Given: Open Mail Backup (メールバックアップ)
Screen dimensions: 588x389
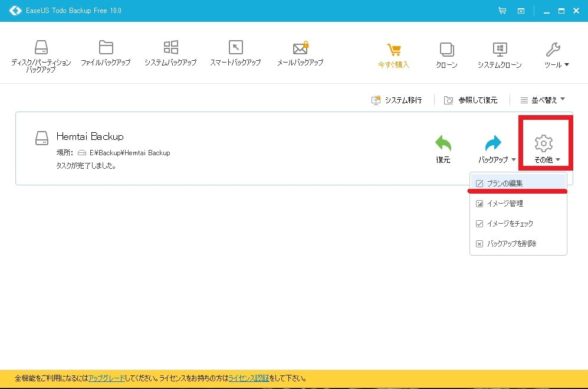Looking at the screenshot, I should click(300, 53).
